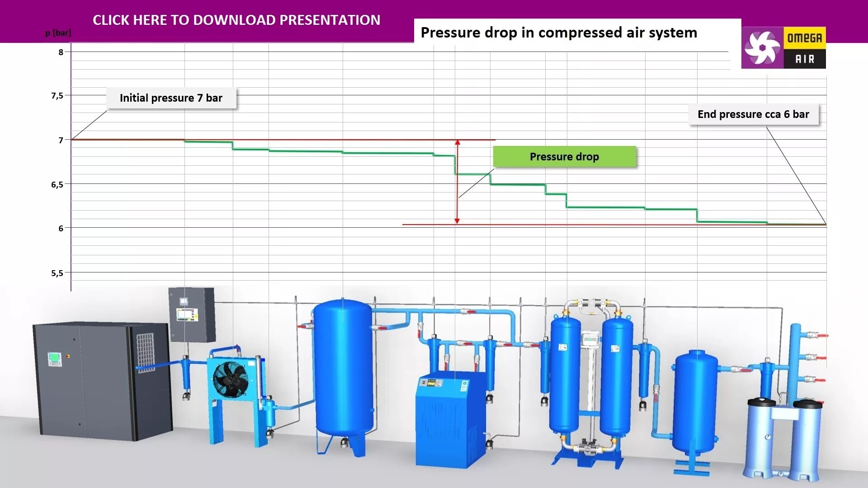Select the right adsorption dryer tower
Image resolution: width=868 pixels, height=488 pixels.
(617, 376)
